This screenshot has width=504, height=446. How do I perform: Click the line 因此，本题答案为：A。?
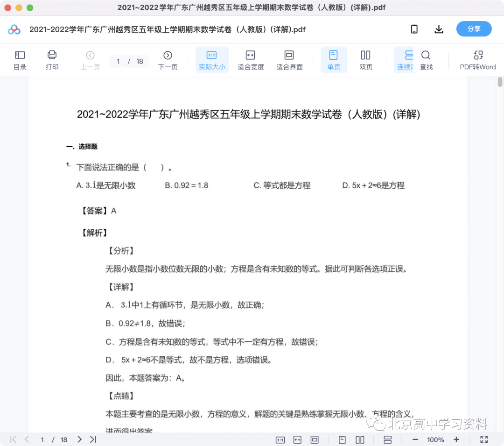(x=146, y=378)
